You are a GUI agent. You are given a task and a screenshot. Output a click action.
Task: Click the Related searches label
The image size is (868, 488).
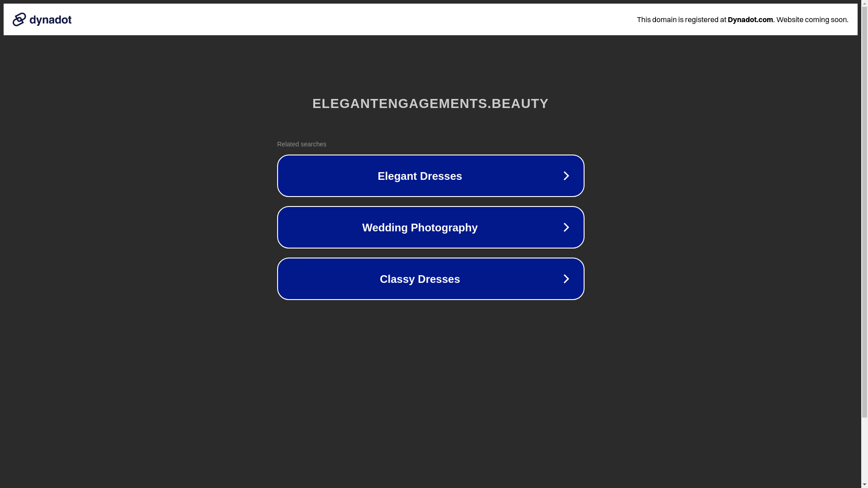point(302,144)
